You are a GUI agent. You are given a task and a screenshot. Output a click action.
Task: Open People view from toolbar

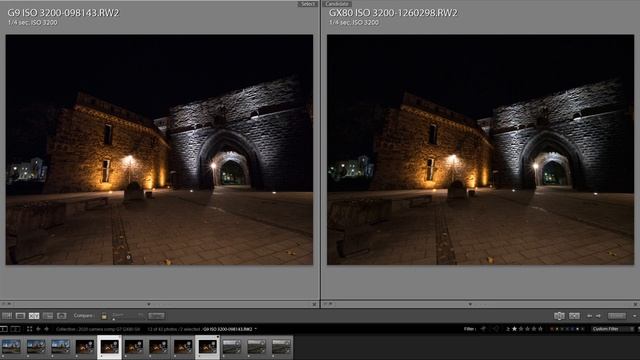(x=62, y=316)
